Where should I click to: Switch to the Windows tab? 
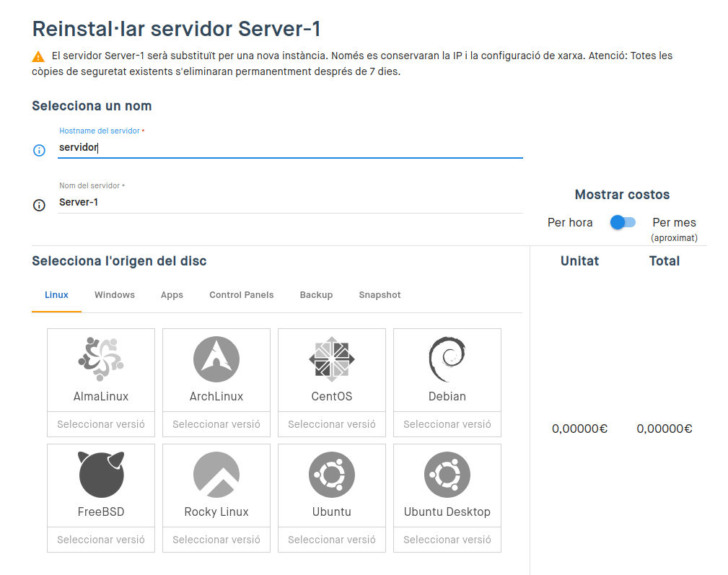(x=115, y=295)
